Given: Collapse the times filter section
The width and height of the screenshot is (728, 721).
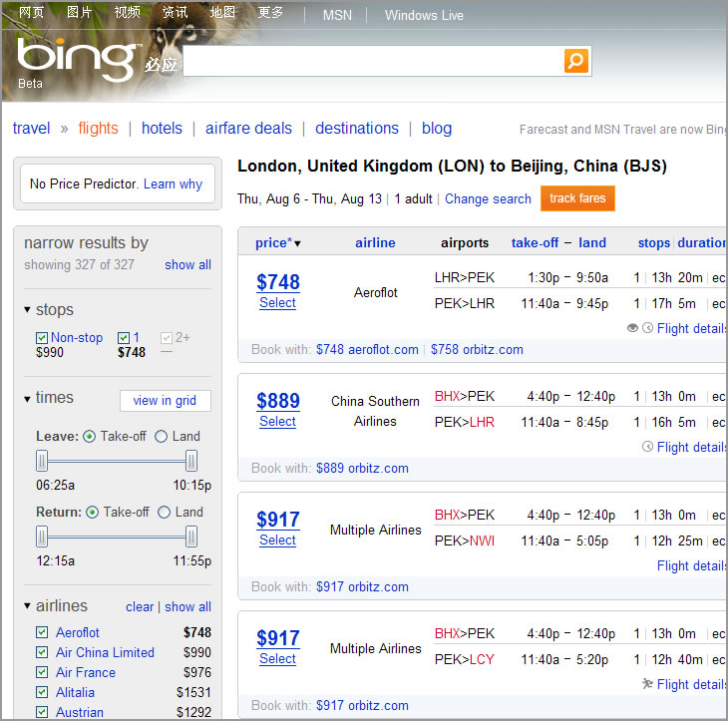Looking at the screenshot, I should coord(27,398).
